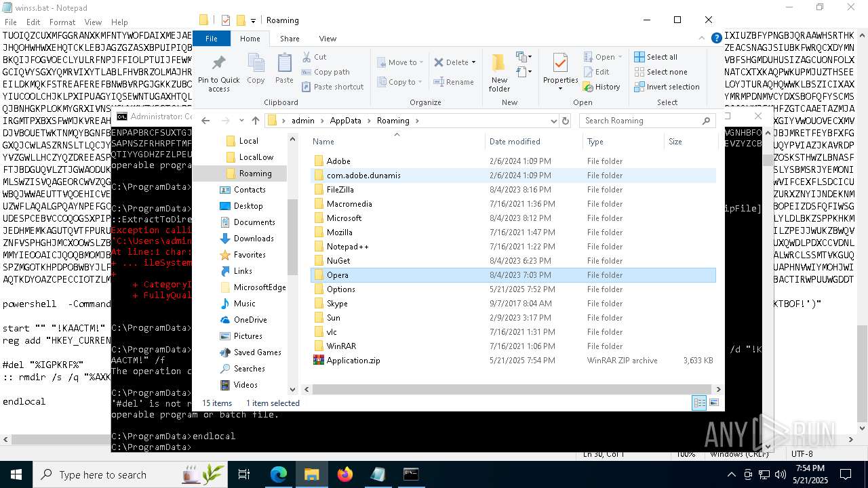This screenshot has height=488, width=868.
Task: Open Firefox from the taskbar
Action: [x=345, y=474]
